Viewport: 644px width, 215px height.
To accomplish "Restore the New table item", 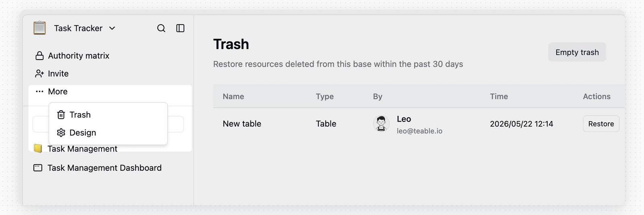I will [x=601, y=124].
